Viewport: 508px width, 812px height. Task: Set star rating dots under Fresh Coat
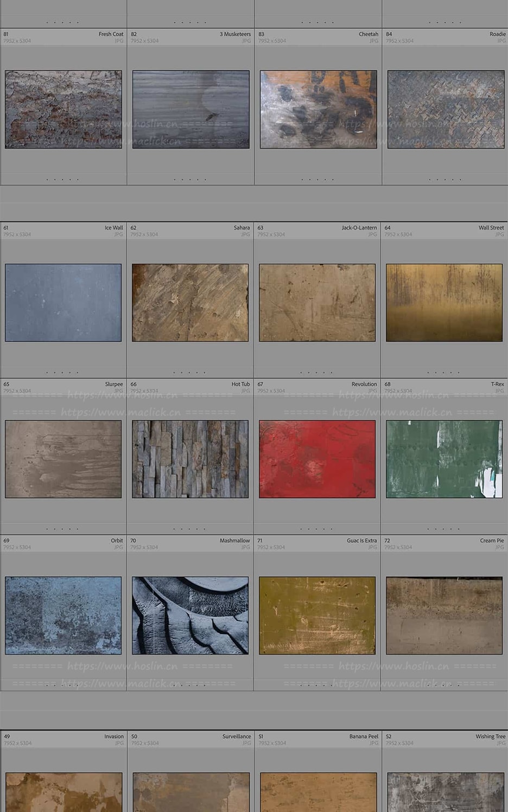(62, 180)
